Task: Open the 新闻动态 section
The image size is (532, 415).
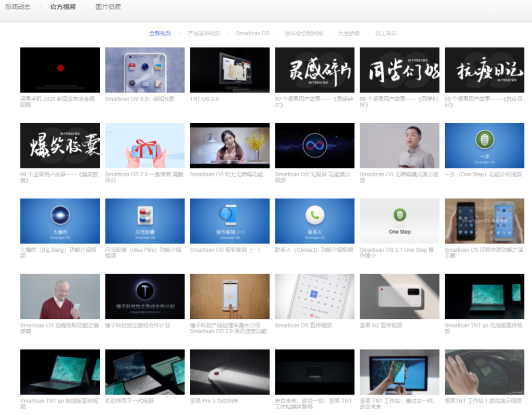Action: (x=18, y=7)
